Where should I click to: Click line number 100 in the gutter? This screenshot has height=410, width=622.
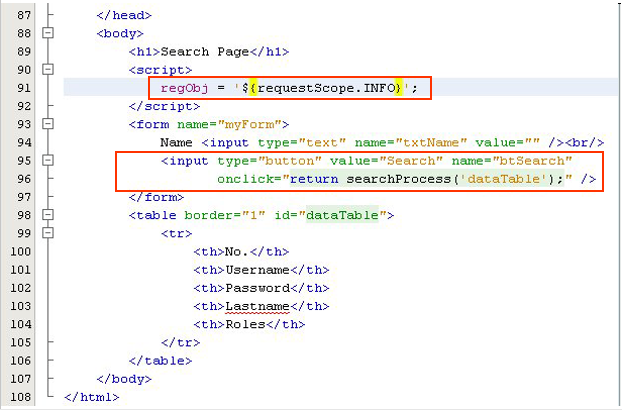(21, 251)
